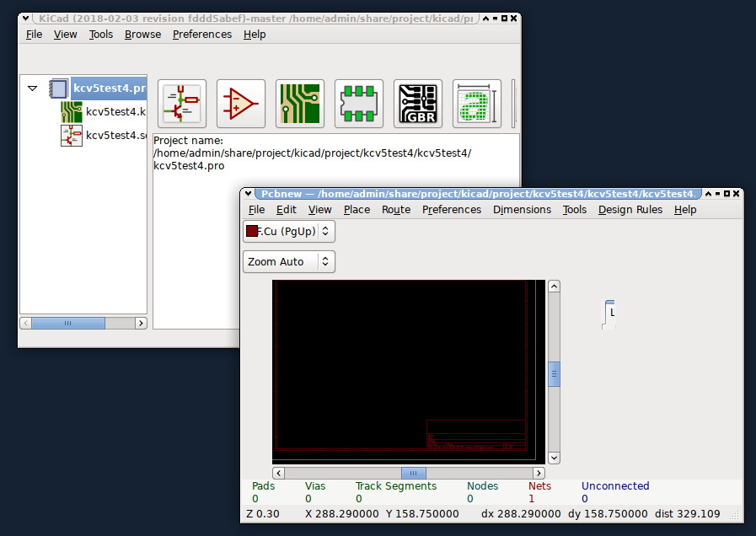Image resolution: width=756 pixels, height=536 pixels.
Task: Open the Design Rules menu
Action: point(630,210)
